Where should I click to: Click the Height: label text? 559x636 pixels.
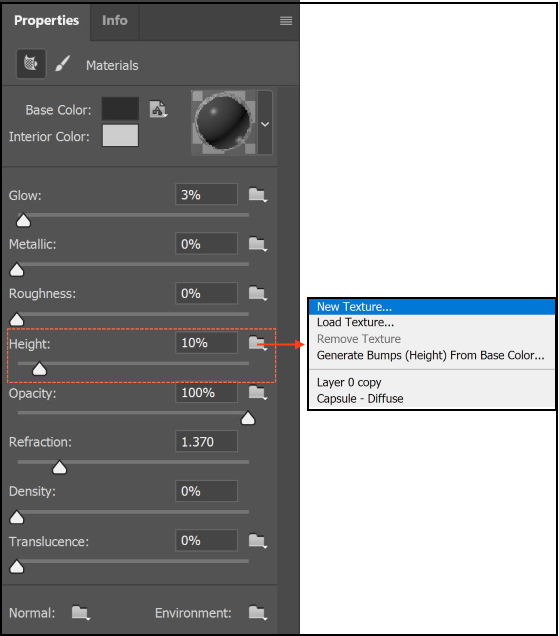coord(30,344)
